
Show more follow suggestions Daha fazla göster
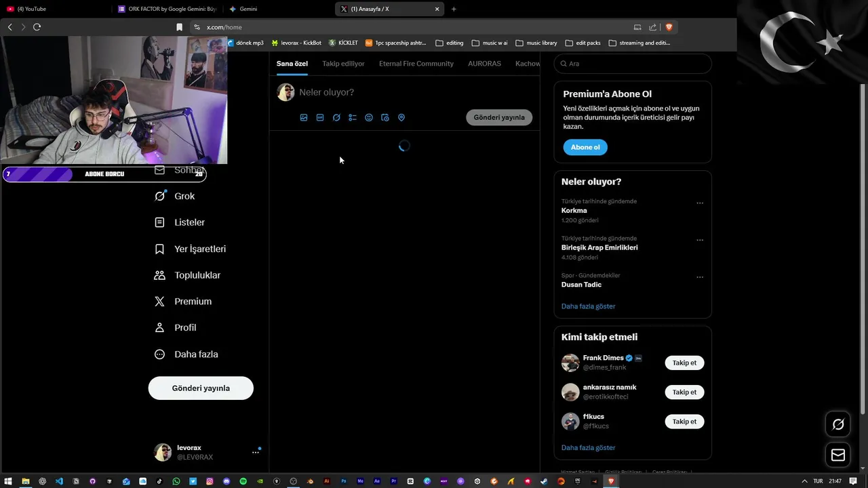point(588,448)
